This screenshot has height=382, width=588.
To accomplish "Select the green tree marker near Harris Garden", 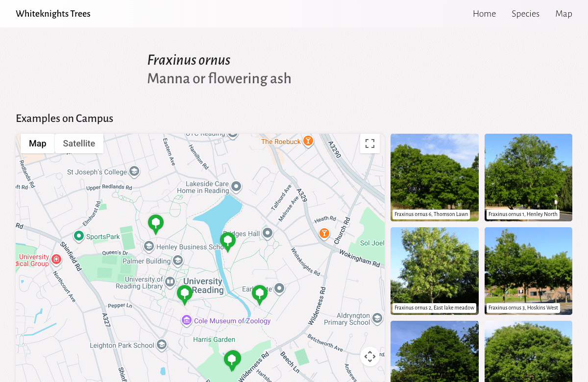I will pyautogui.click(x=232, y=359).
